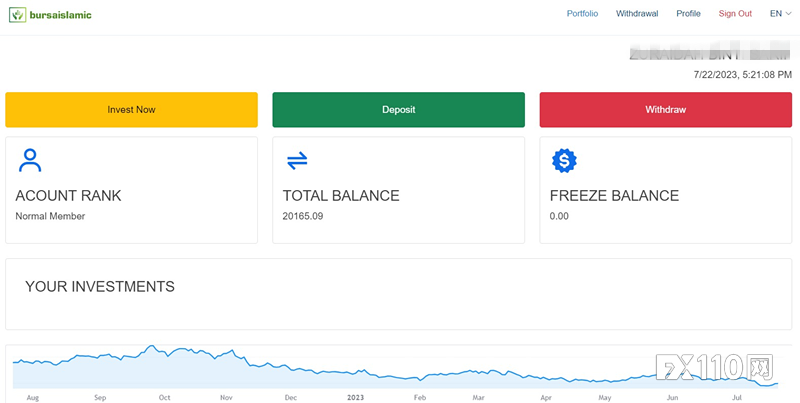Click the transfer arrows icon above Total Balance
This screenshot has width=800, height=403.
[297, 160]
